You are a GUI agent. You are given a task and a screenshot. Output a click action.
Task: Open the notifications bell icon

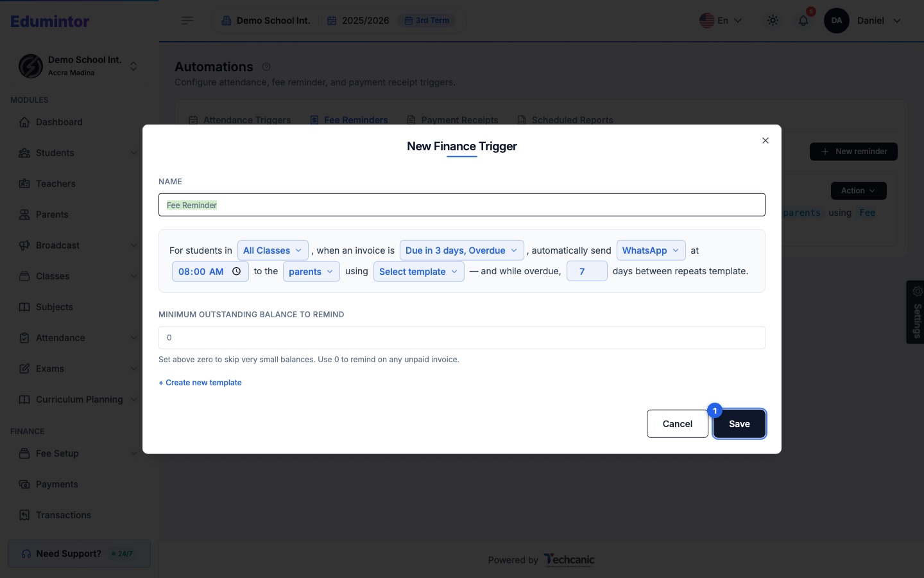coord(803,21)
